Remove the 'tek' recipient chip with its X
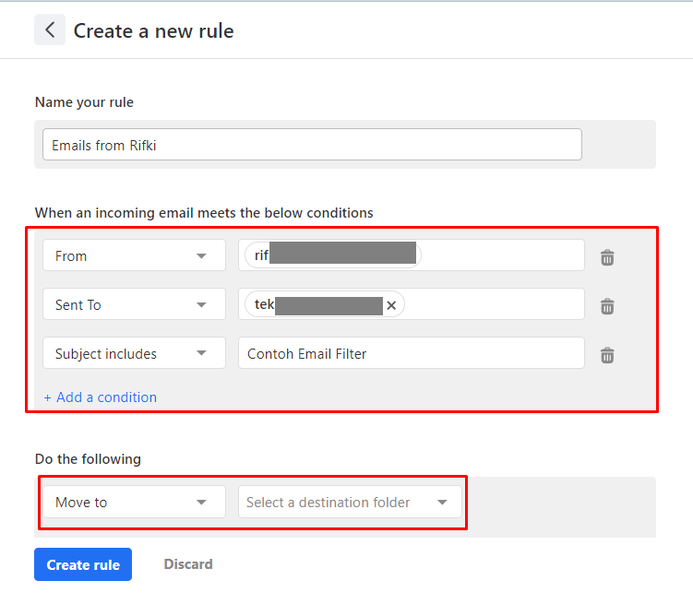The height and width of the screenshot is (616, 693). pyautogui.click(x=391, y=305)
